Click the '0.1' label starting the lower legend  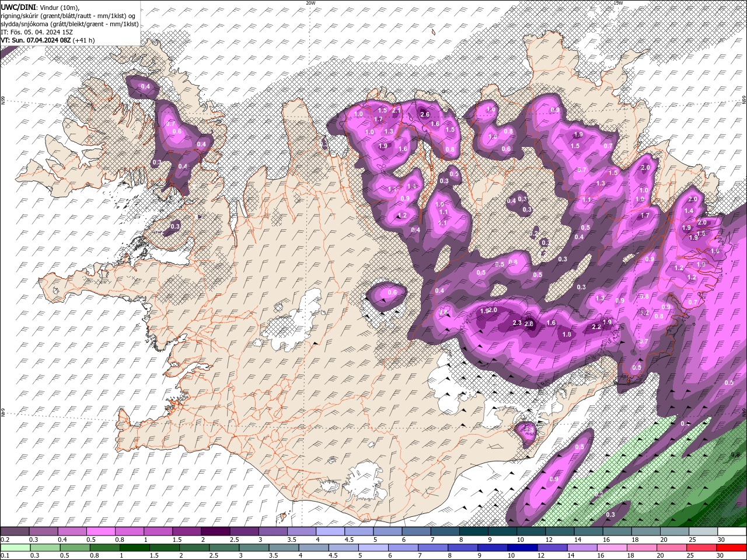point(5,556)
